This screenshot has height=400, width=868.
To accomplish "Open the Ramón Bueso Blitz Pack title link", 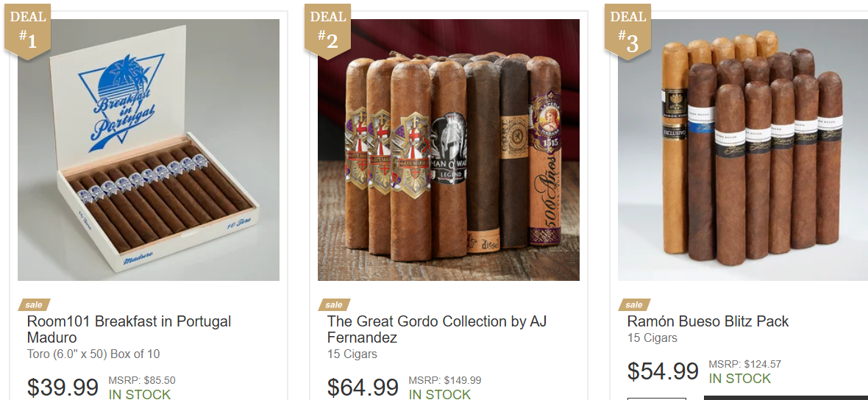I will click(x=708, y=321).
